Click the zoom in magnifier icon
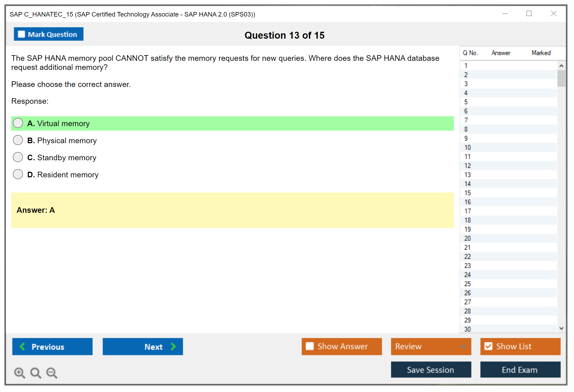 pos(19,373)
